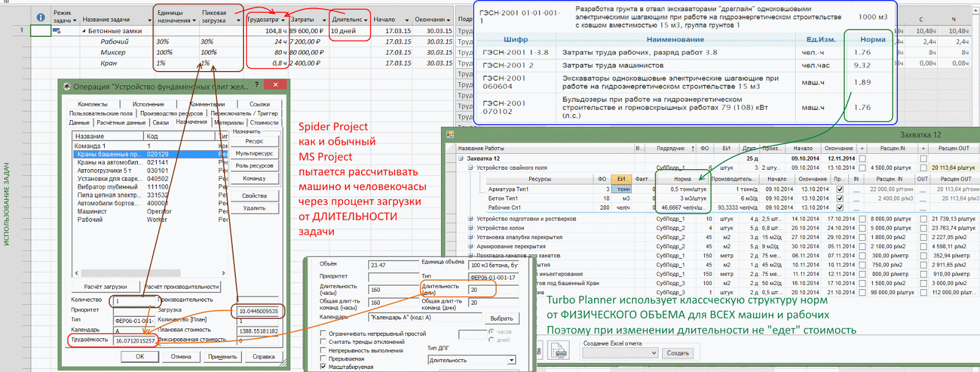980x372 pixels.
Task: Click the info indicator column header icon
Action: 40,18
